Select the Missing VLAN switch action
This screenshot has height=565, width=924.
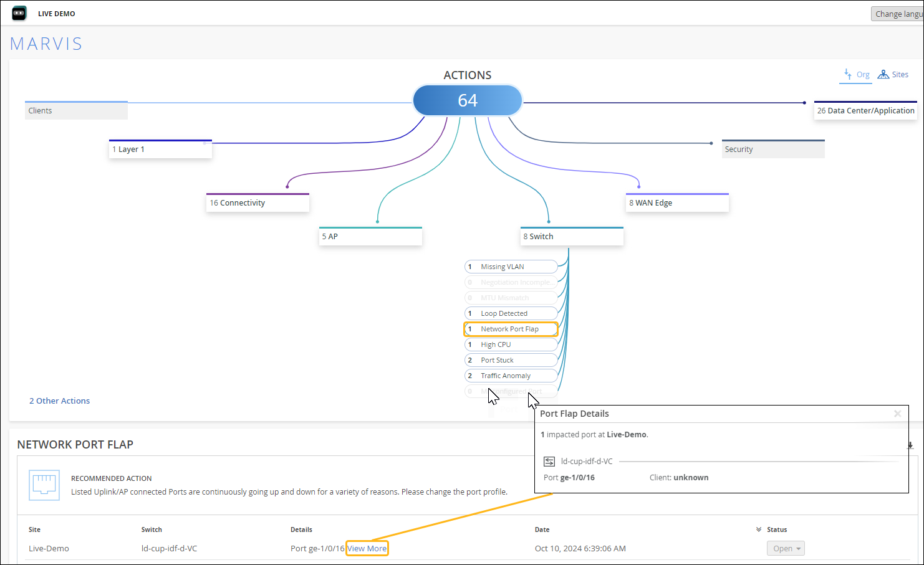(x=511, y=267)
